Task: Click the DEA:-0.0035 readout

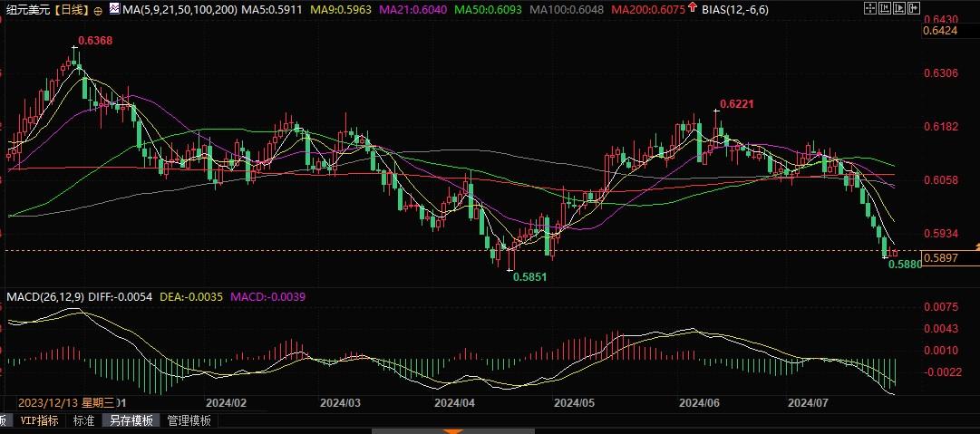Action: [x=190, y=296]
